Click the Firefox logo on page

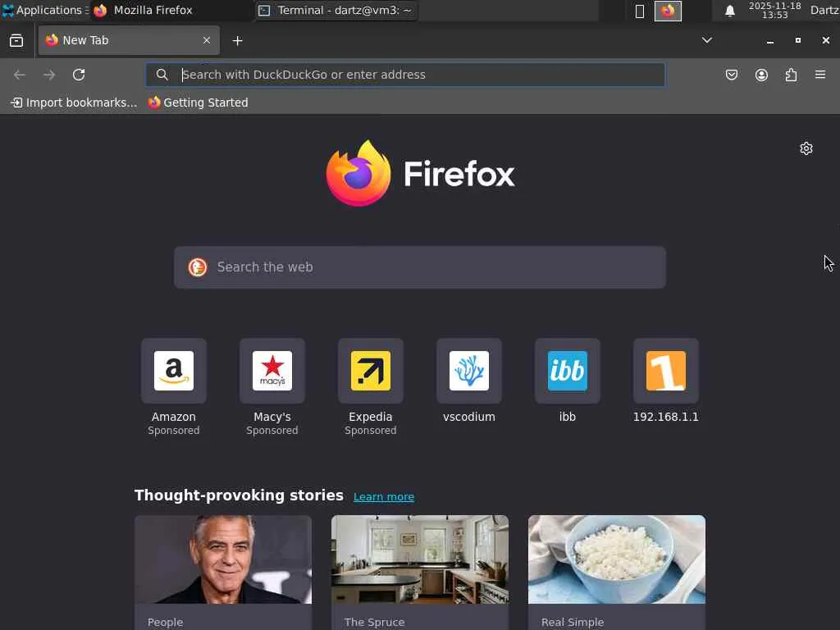click(x=358, y=174)
